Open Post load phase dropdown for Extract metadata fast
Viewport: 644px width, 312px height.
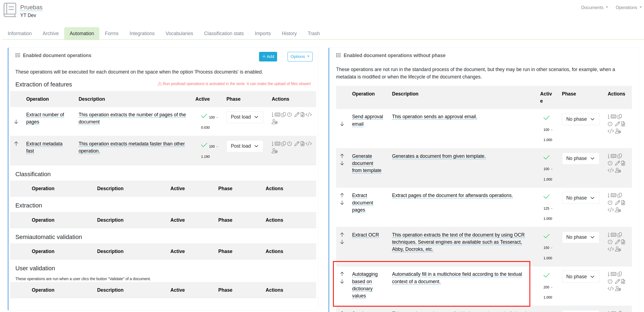(244, 146)
